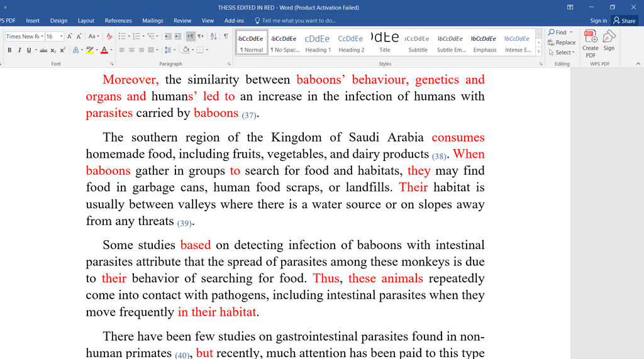Open the Font dialog launcher
The width and height of the screenshot is (644, 359).
coord(112,64)
